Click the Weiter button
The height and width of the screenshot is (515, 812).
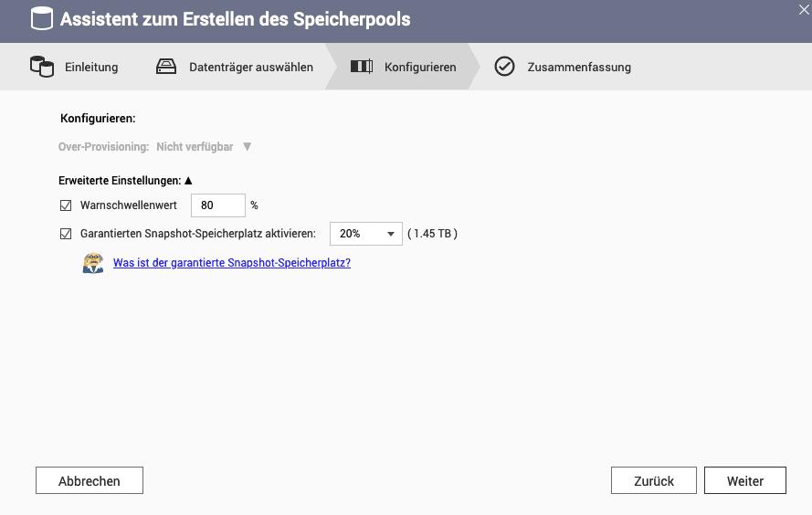click(745, 481)
